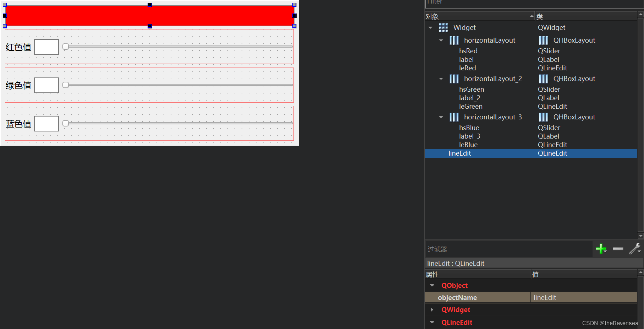Click the horizontalLayout_2 object icon
This screenshot has width=644, height=329.
tap(454, 79)
